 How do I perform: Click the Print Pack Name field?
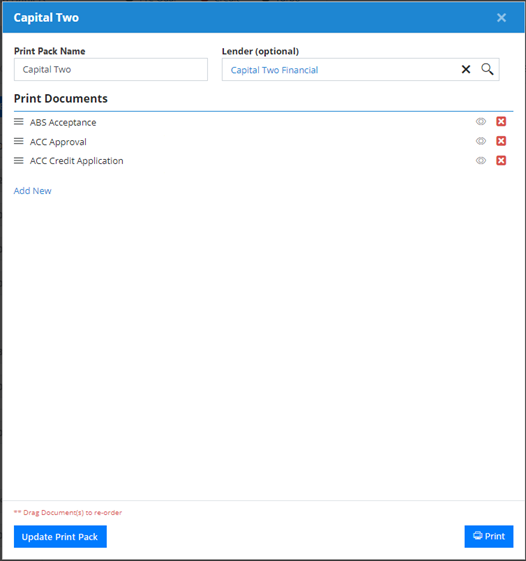(x=111, y=69)
